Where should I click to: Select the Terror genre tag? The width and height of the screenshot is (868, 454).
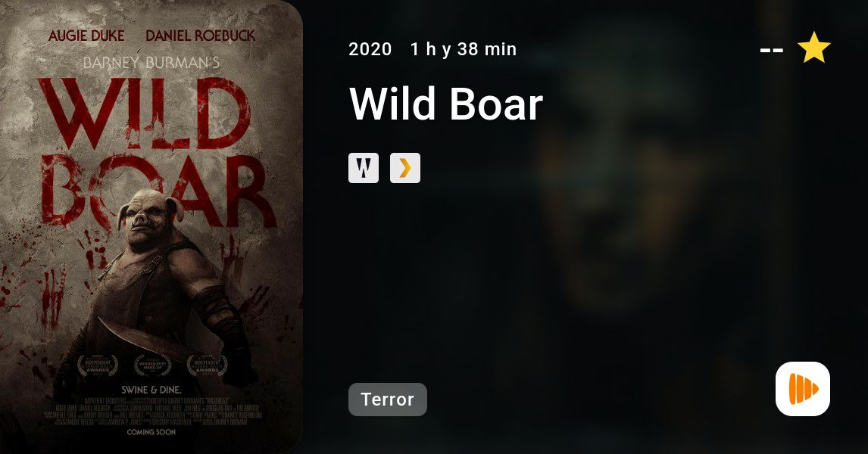coord(388,400)
